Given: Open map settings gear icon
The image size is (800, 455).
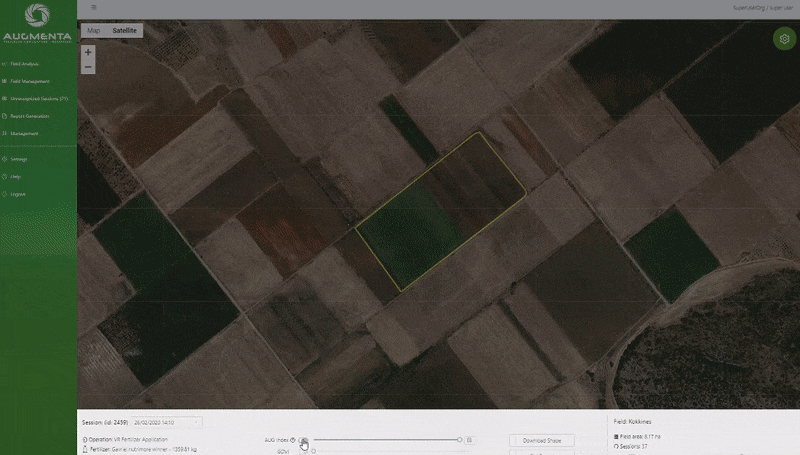Looking at the screenshot, I should click(784, 39).
